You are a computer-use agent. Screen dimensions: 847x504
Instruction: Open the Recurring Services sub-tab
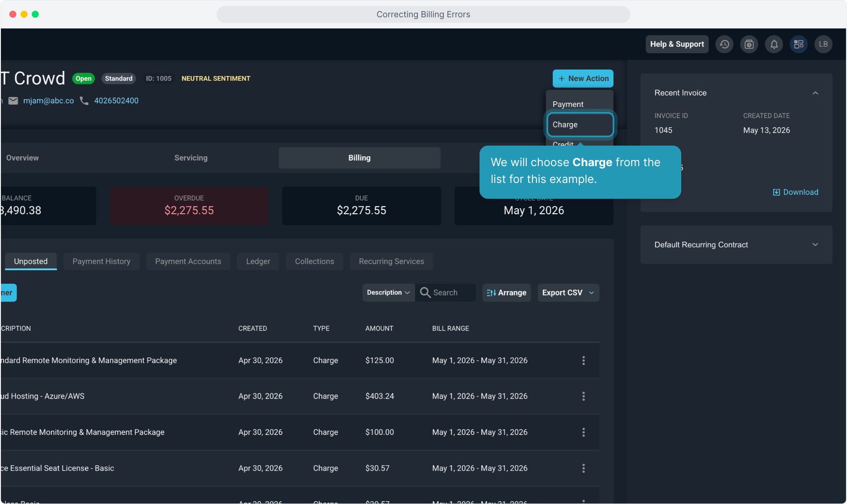click(391, 261)
